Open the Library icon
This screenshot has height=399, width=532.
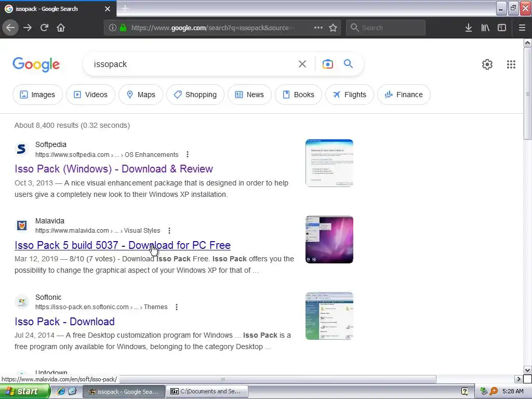[485, 28]
